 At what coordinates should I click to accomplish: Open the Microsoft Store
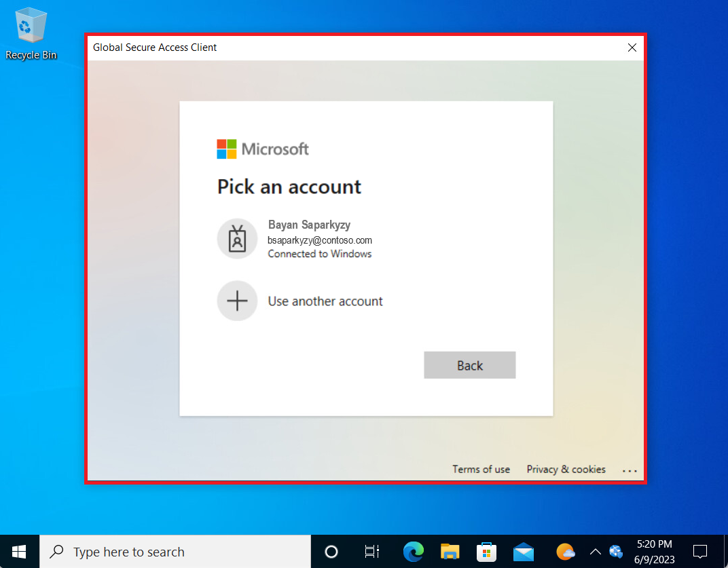[x=486, y=552]
